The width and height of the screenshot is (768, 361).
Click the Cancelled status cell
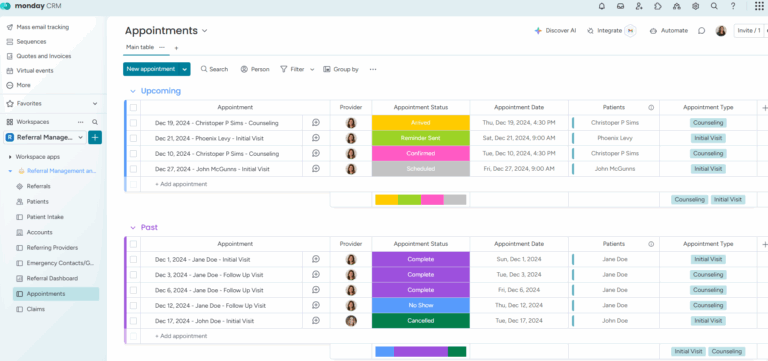[x=421, y=321]
